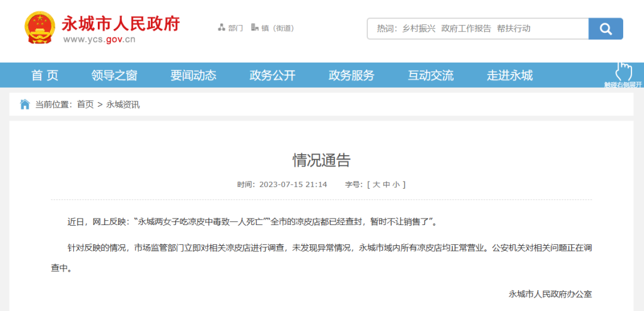Go to 首页 in the breadcrumb
The image size is (644, 311).
pyautogui.click(x=85, y=104)
